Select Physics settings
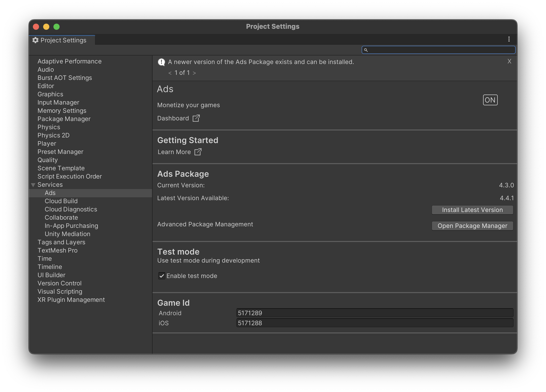The width and height of the screenshot is (546, 392). 49,127
